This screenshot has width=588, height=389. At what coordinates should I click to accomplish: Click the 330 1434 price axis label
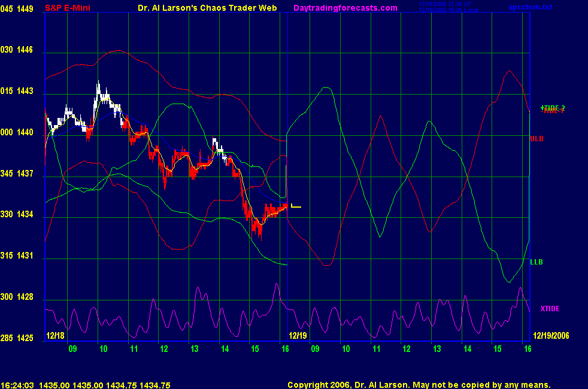point(17,214)
